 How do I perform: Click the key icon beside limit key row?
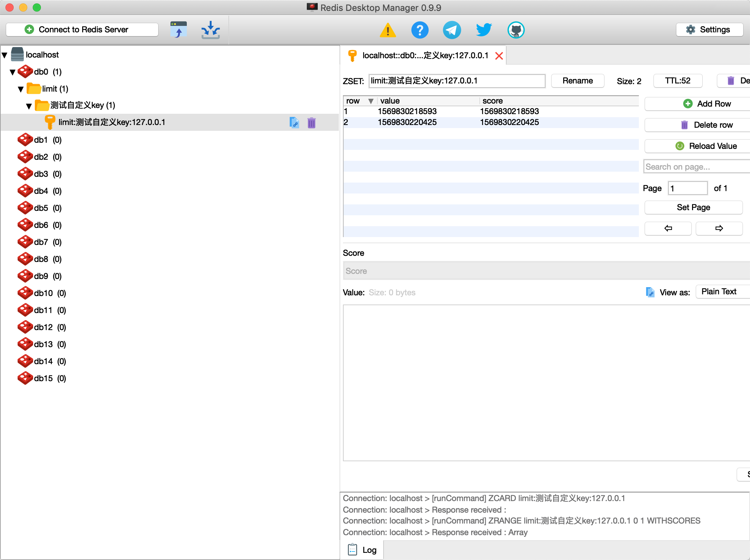point(50,122)
